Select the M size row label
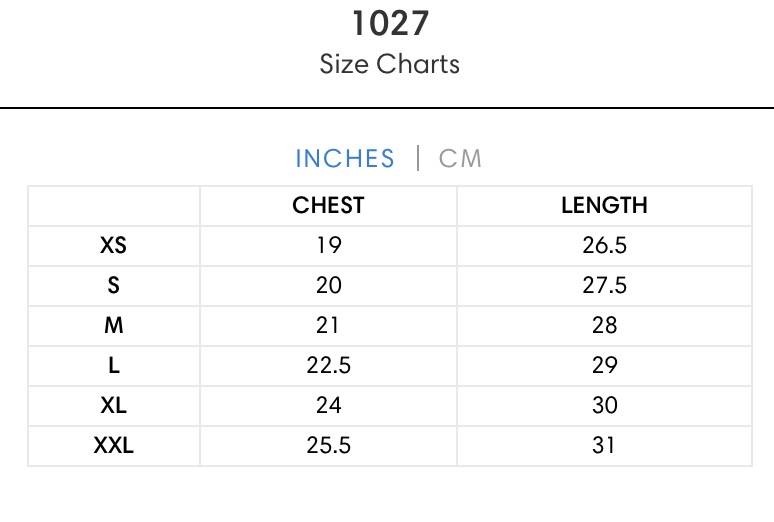Screen dimensions: 774x522 pos(114,325)
